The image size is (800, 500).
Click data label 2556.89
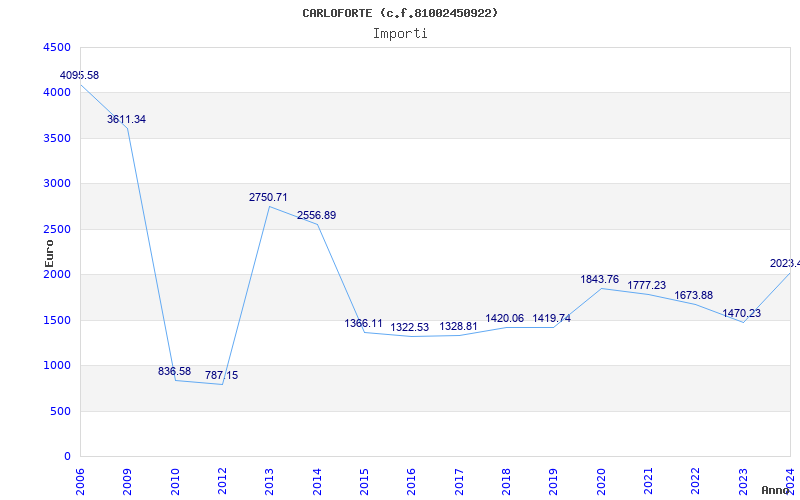point(316,216)
